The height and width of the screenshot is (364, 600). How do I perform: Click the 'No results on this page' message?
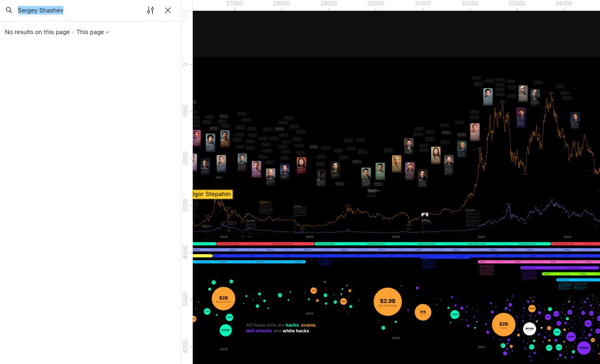pyautogui.click(x=37, y=32)
